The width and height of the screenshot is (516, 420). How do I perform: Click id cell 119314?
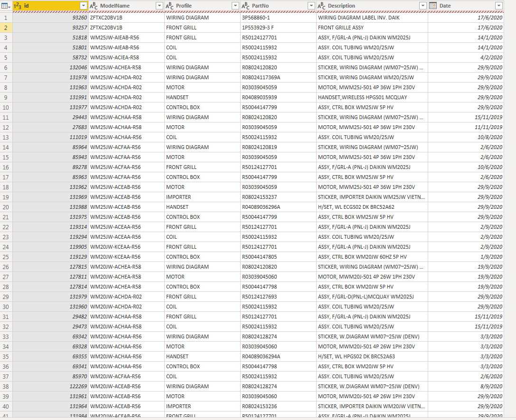pyautogui.click(x=50, y=227)
